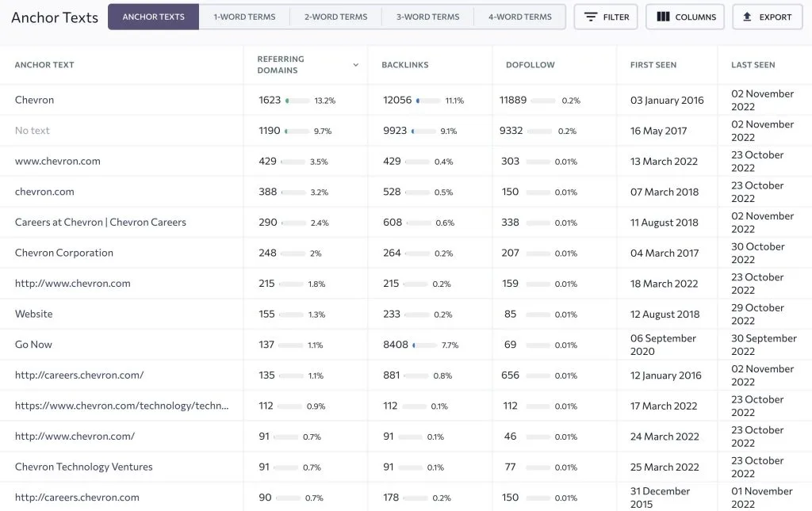Select the '12 January 2016' date

666,375
